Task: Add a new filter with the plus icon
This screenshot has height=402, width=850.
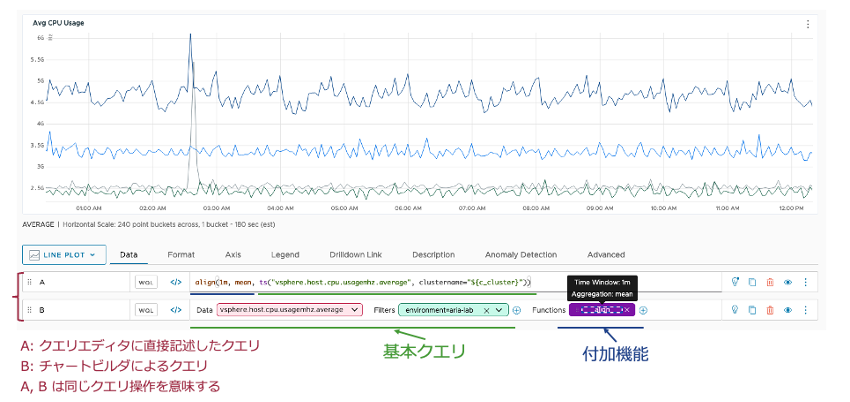Action: [x=517, y=310]
